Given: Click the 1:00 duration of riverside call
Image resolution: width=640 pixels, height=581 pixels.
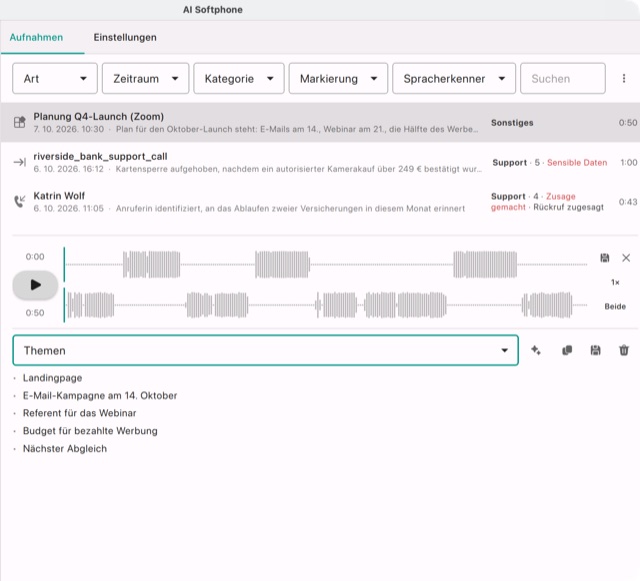Looking at the screenshot, I should 629,163.
